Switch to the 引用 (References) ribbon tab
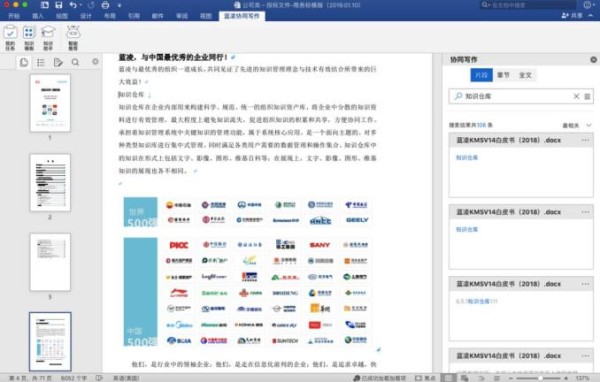The height and width of the screenshot is (382, 600). pos(134,16)
